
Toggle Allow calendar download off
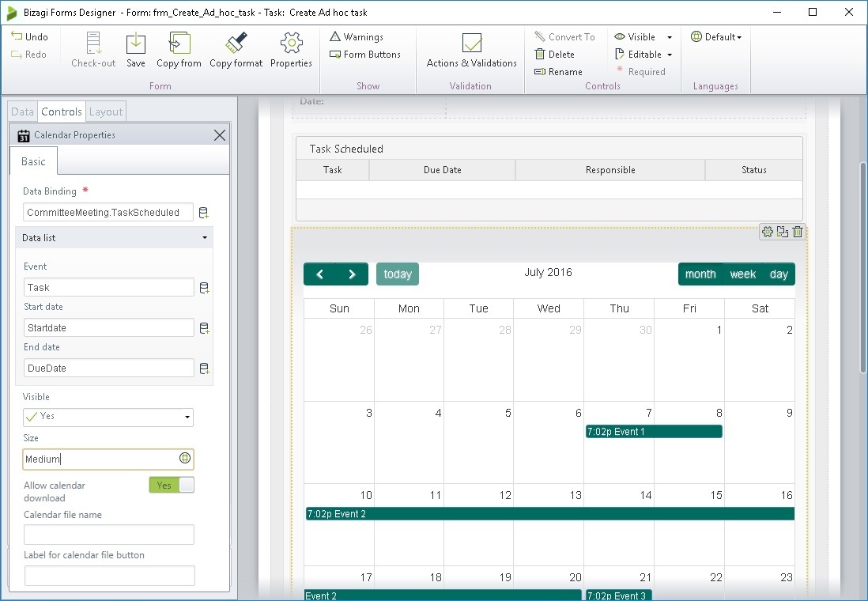point(171,485)
